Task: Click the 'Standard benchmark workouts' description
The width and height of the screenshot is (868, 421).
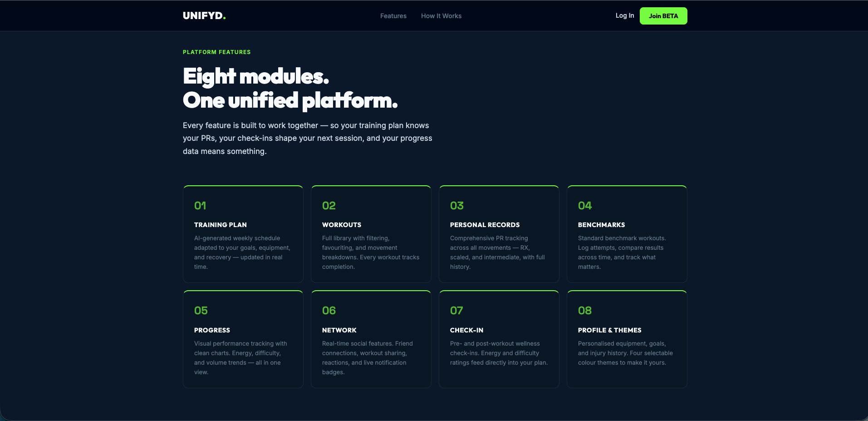Action: [x=622, y=253]
